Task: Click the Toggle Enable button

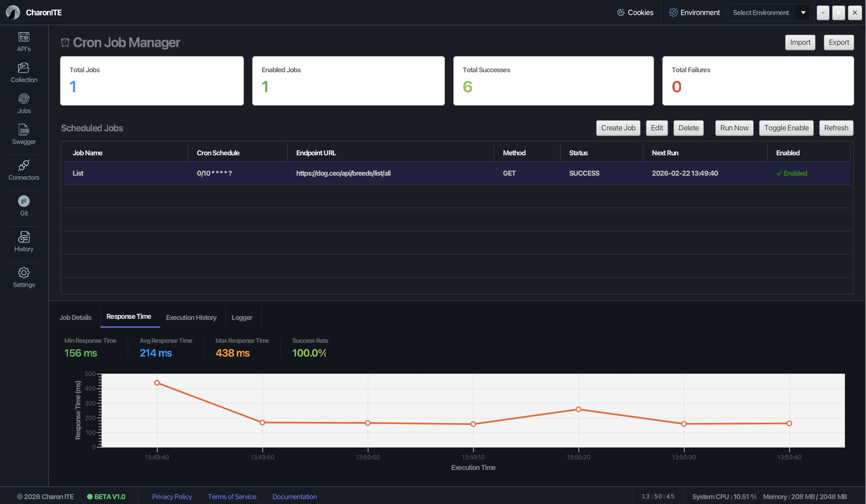Action: (x=786, y=128)
